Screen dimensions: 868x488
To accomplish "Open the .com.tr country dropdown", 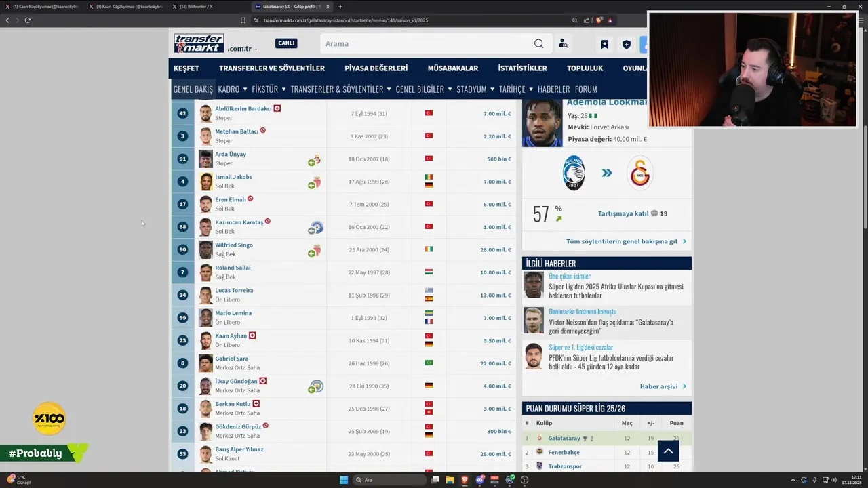I will click(x=242, y=49).
